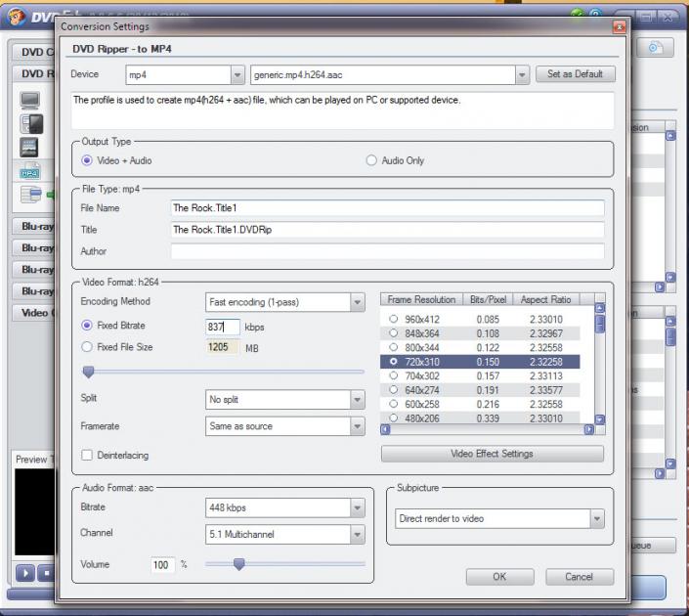Click the Set as Default button
This screenshot has height=616, width=689.
tap(577, 74)
